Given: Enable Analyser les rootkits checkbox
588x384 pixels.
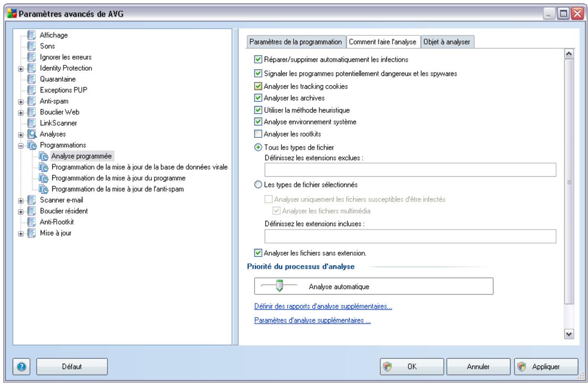Looking at the screenshot, I should (x=258, y=134).
